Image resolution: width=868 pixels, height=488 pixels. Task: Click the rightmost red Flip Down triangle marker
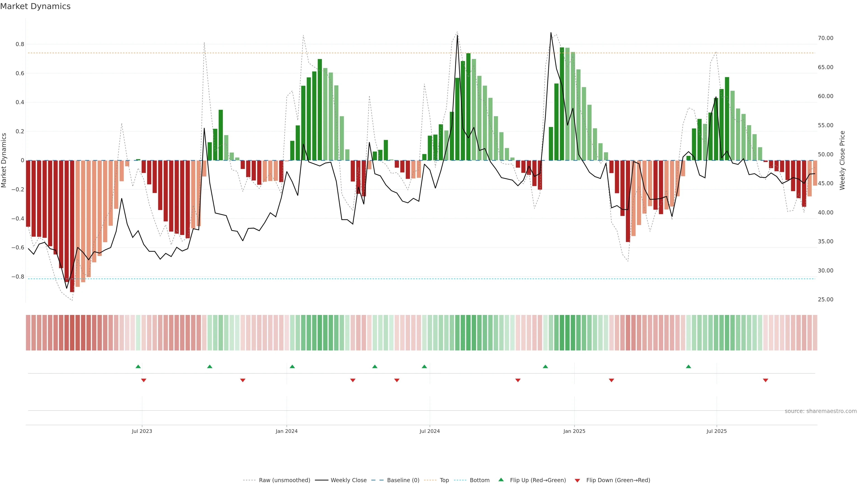[766, 380]
